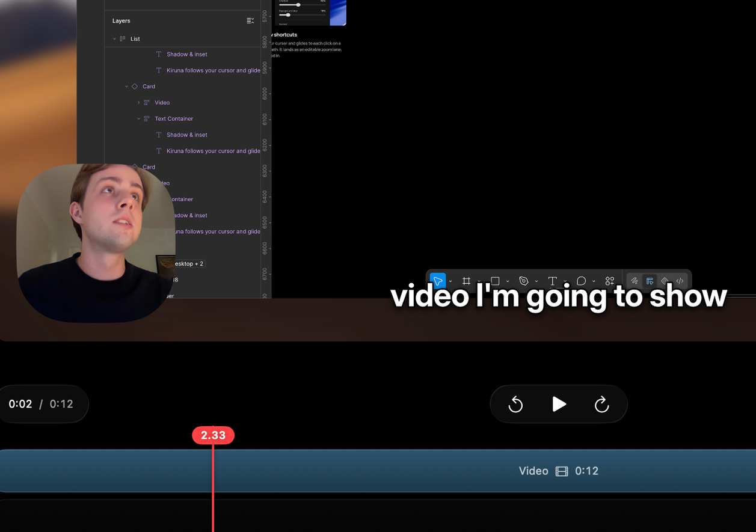
Task: Select the Pen tool
Action: pyautogui.click(x=524, y=281)
